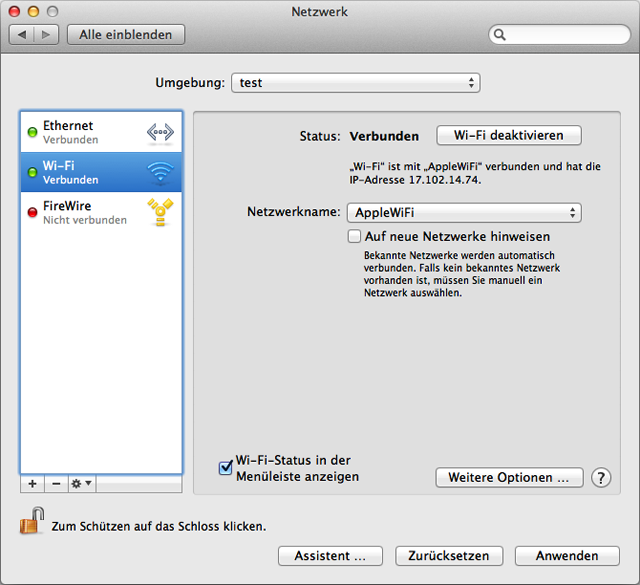The width and height of the screenshot is (640, 585).
Task: Expand the Netzwerkname AppleWiFi dropdown
Action: [x=463, y=212]
